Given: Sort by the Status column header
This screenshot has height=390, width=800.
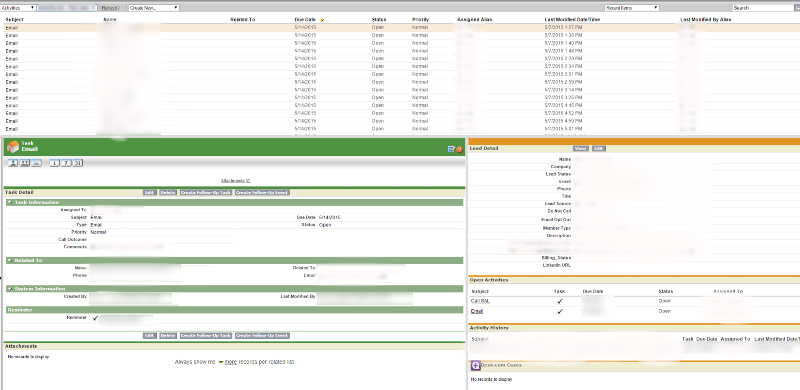Looking at the screenshot, I should click(379, 19).
